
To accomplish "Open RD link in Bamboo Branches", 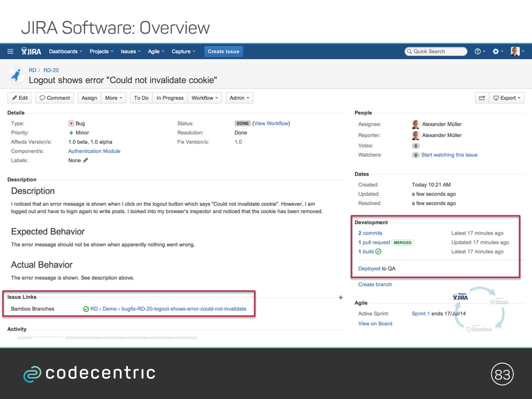I will point(94,309).
